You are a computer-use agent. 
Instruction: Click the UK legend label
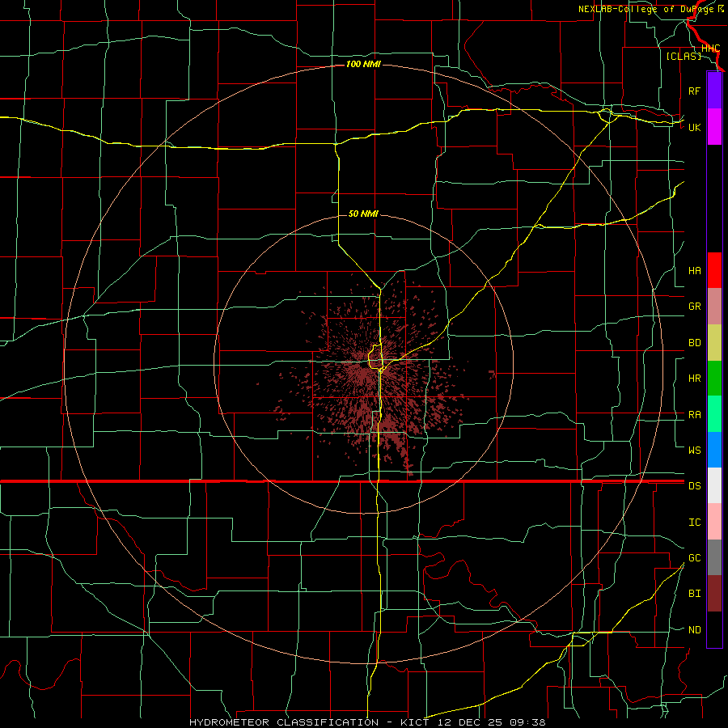tap(694, 127)
